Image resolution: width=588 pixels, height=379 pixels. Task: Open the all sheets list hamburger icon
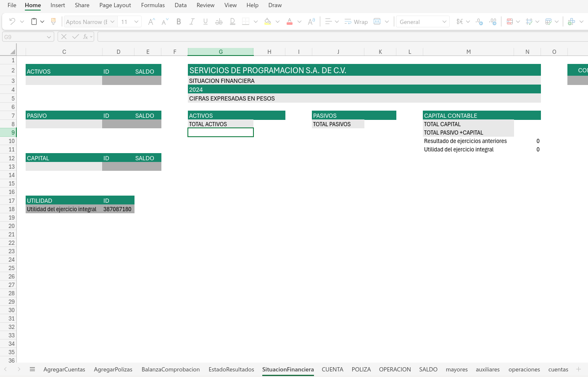coord(32,369)
